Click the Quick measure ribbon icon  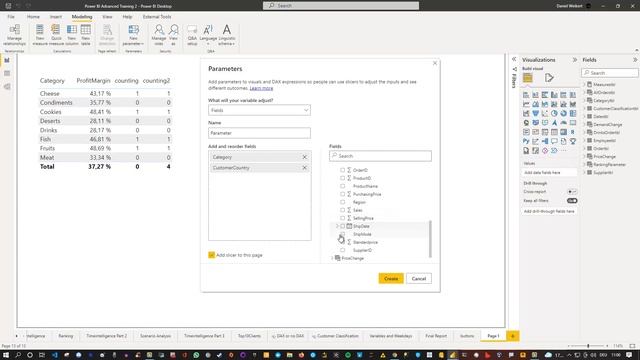[x=56, y=35]
